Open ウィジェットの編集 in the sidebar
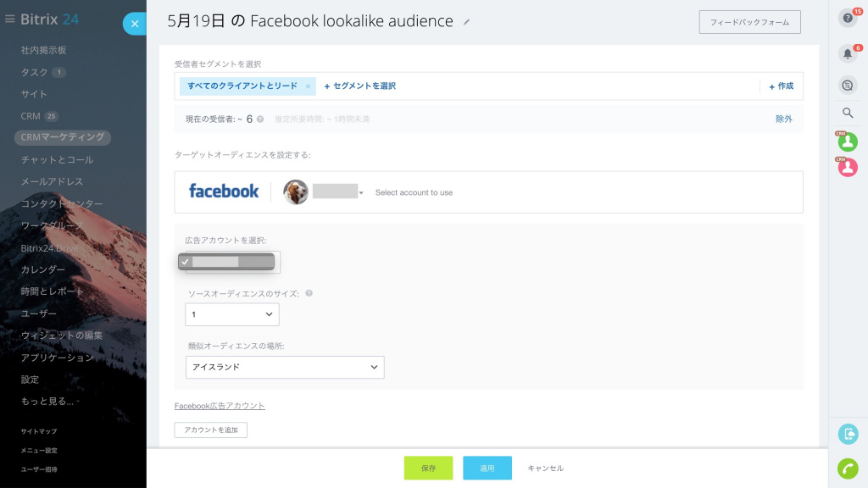 pyautogui.click(x=61, y=335)
